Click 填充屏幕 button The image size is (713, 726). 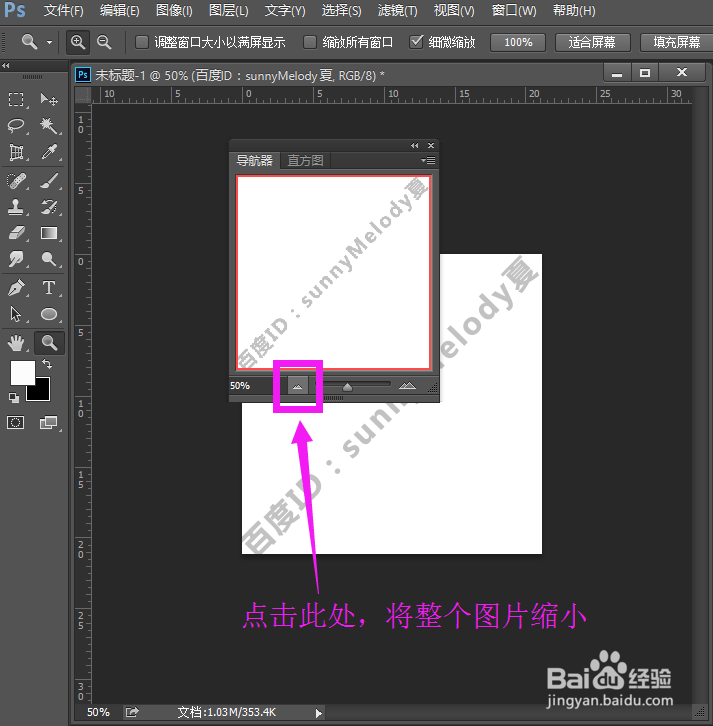[676, 43]
